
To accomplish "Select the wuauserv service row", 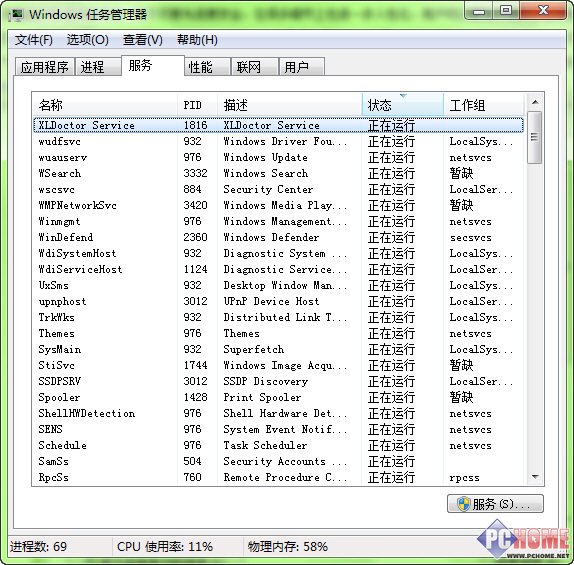I will (278, 157).
